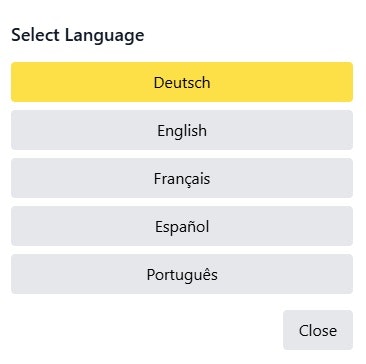Click the Close button

point(318,330)
